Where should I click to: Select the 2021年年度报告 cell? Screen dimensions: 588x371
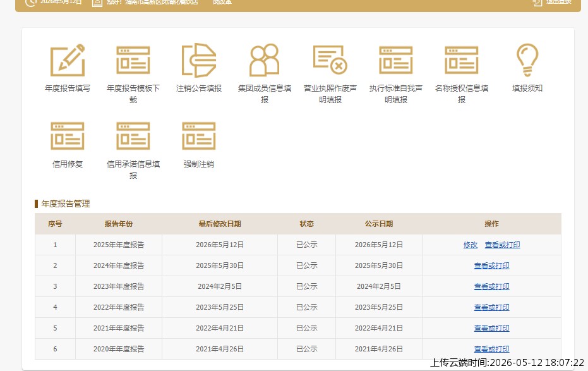point(119,328)
